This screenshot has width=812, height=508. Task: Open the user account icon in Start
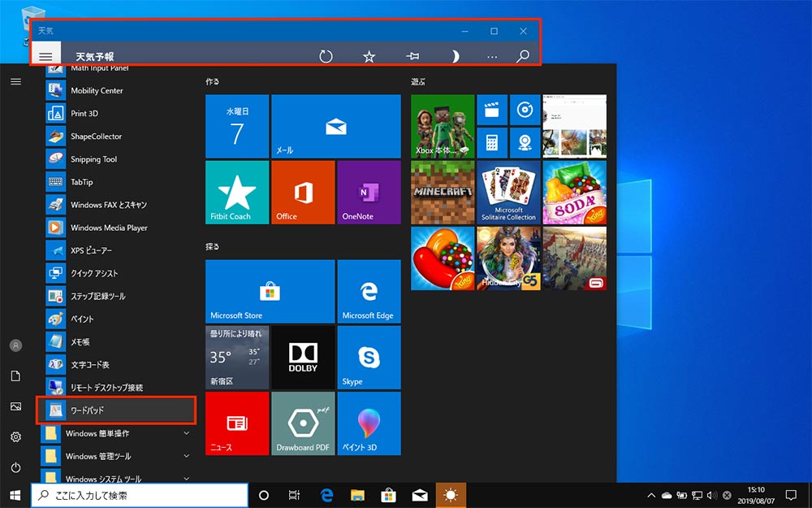16,345
